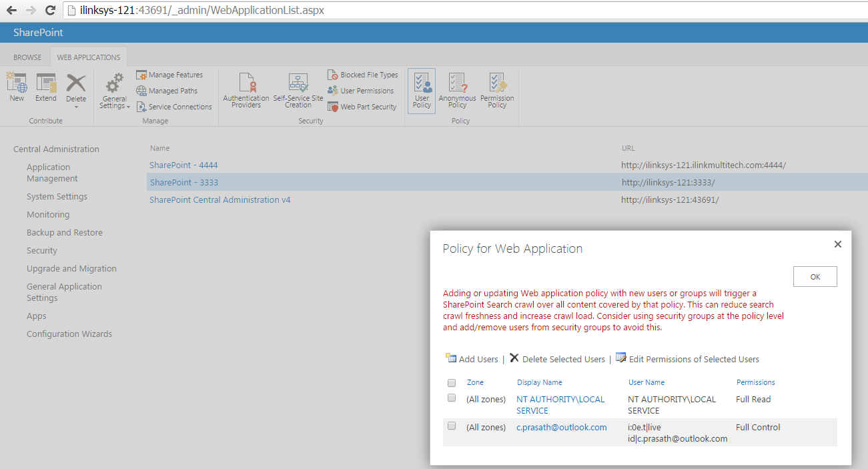Open NT AUTHORITY\LOCAL SERVICE display name link
The height and width of the screenshot is (469, 868).
click(x=560, y=405)
